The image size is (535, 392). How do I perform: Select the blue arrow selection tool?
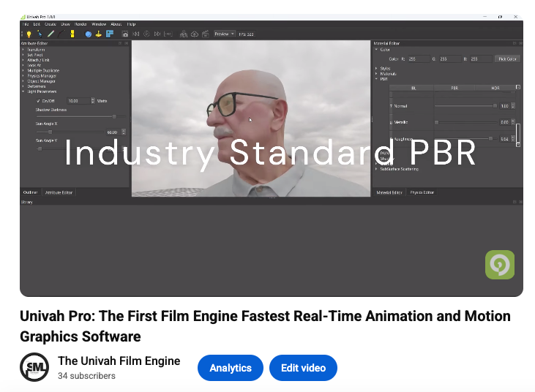[40, 34]
